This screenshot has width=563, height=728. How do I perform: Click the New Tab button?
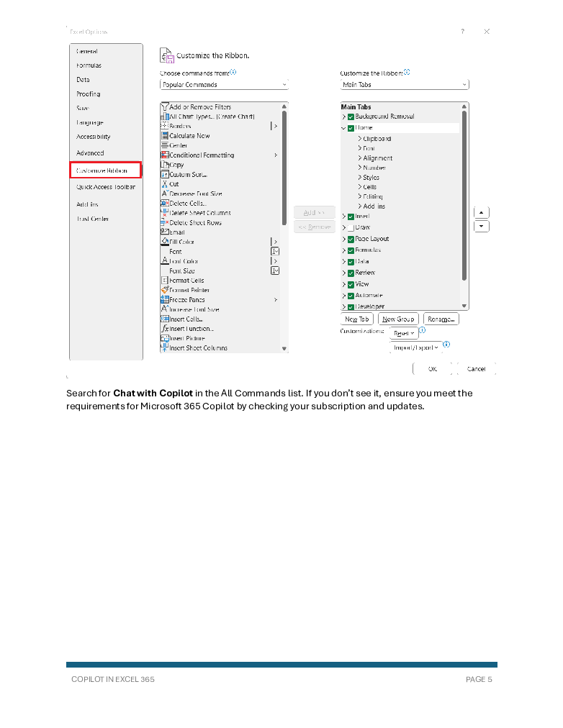[x=357, y=319]
